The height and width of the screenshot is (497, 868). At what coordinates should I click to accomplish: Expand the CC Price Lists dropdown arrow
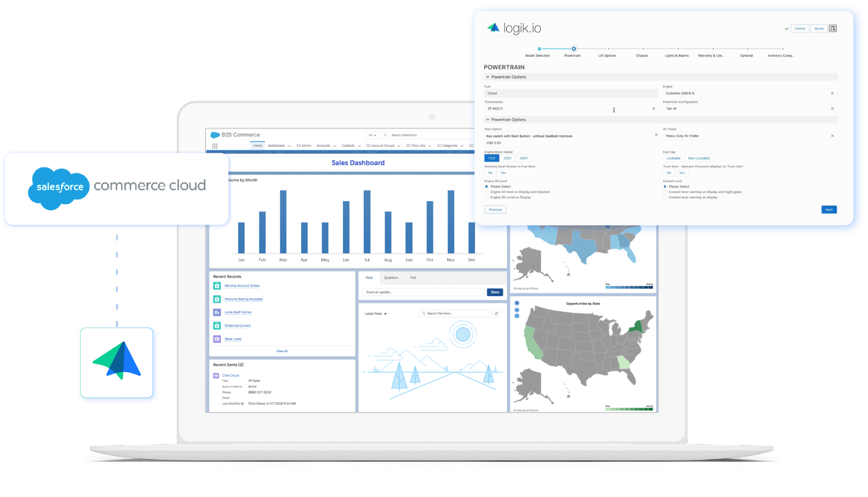tap(430, 146)
